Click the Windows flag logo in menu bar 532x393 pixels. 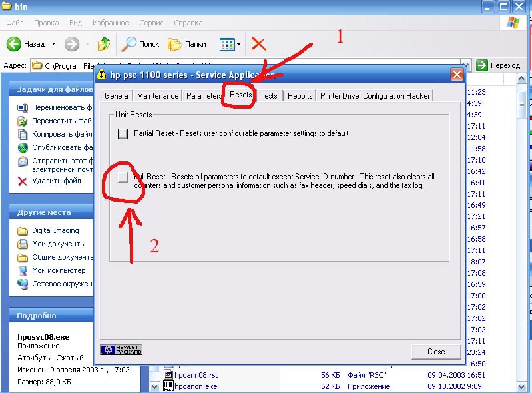513,23
